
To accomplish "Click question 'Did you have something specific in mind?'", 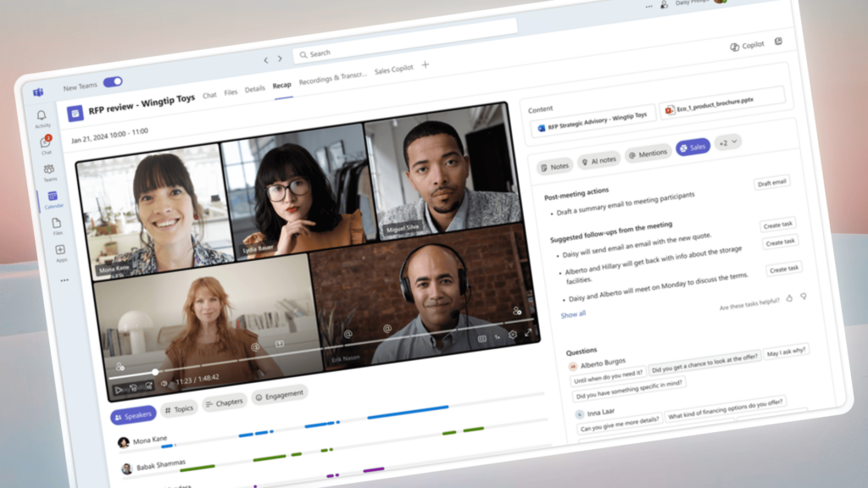I will pos(629,390).
